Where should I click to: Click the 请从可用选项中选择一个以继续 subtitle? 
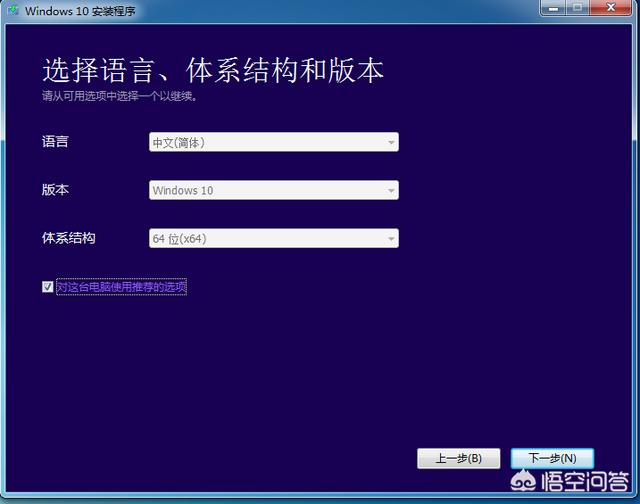[x=120, y=96]
